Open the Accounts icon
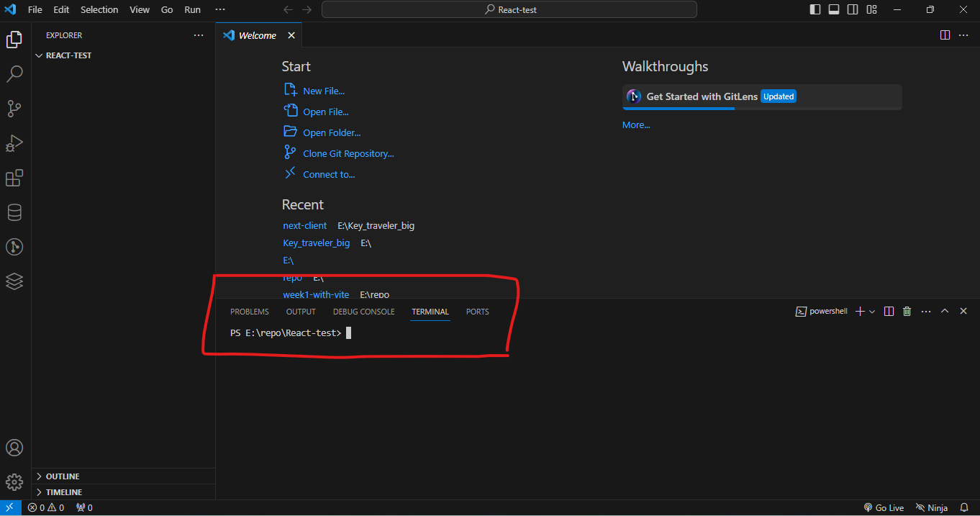This screenshot has width=980, height=516. point(14,448)
